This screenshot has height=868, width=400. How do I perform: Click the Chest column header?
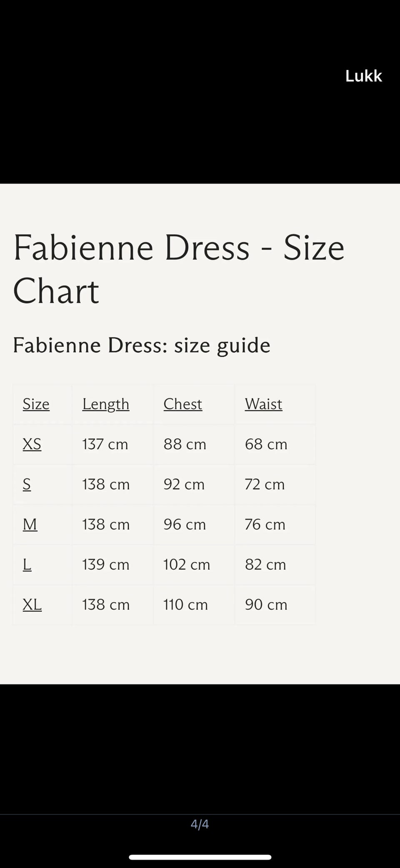click(x=182, y=404)
